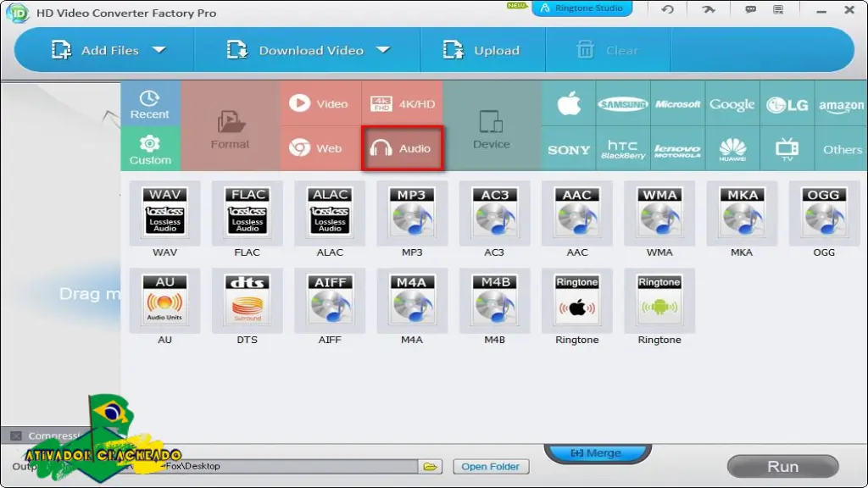The height and width of the screenshot is (488, 868).
Task: Select the WAV lossless audio format
Action: tap(165, 213)
